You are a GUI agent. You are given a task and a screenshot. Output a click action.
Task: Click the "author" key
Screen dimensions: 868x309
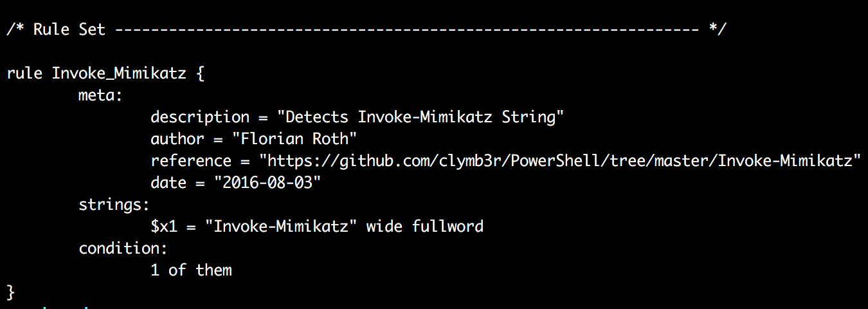point(177,139)
